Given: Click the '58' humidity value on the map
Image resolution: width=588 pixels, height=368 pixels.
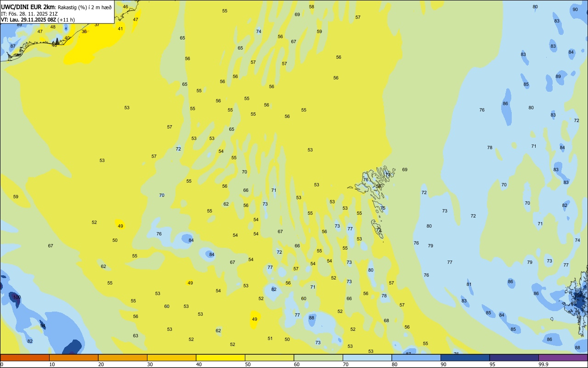Looking at the screenshot, I should click(311, 7).
